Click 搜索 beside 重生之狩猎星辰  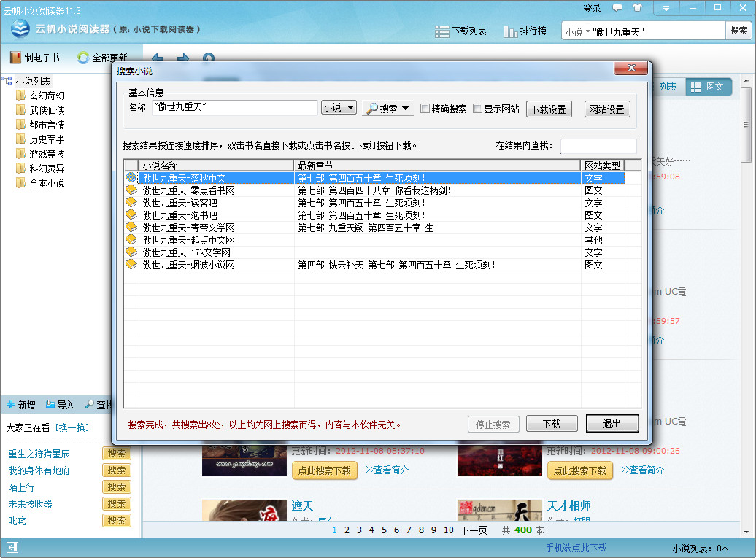click(x=116, y=453)
